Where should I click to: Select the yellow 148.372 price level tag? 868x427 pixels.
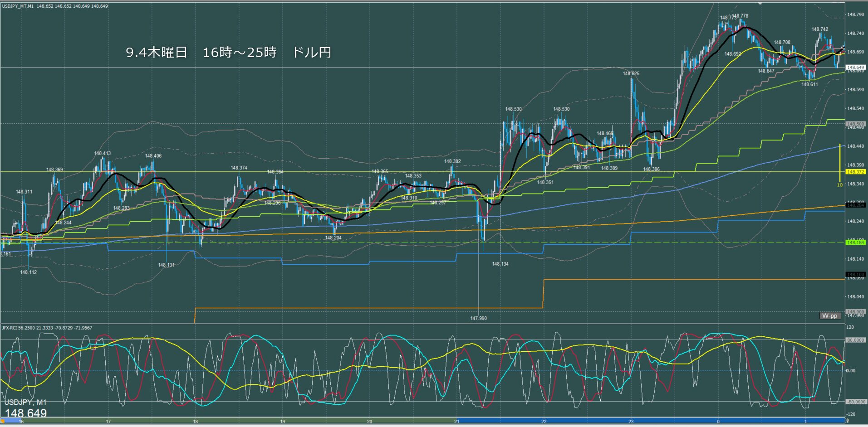click(855, 172)
